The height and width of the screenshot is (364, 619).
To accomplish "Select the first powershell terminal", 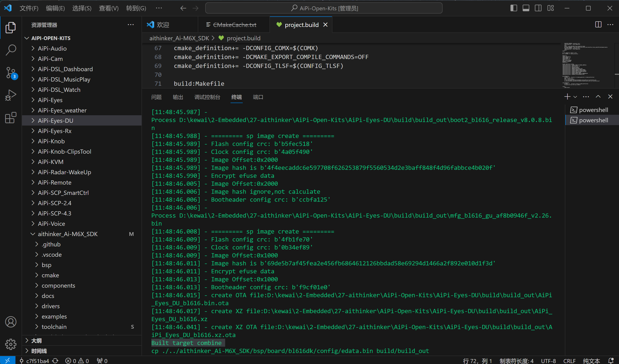I will pyautogui.click(x=592, y=110).
